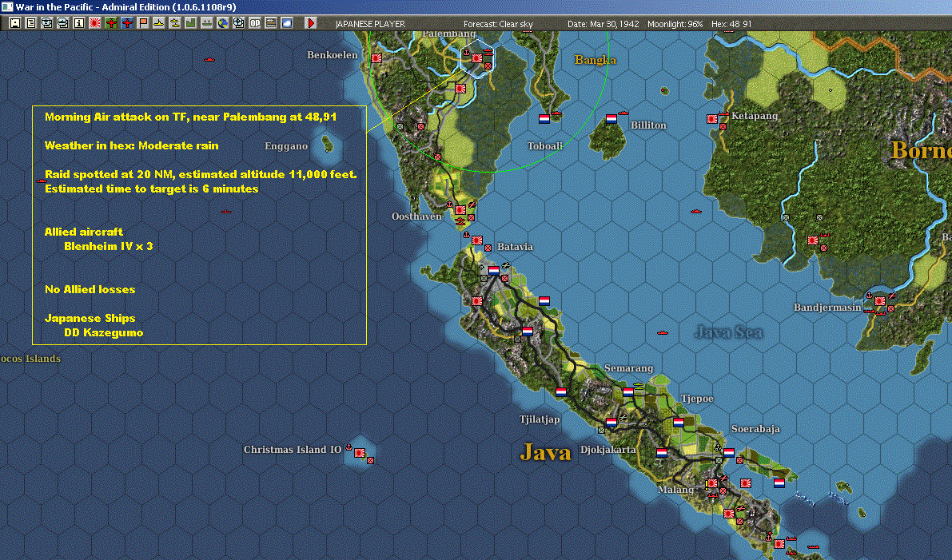Image resolution: width=952 pixels, height=560 pixels.
Task: Click the Forecast: Clear sky text
Action: 498,24
